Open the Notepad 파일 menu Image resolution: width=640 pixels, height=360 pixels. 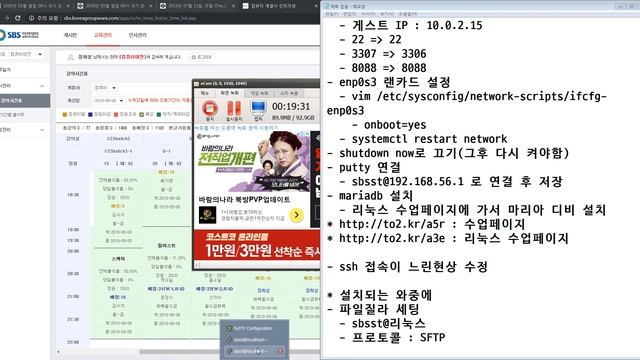331,14
